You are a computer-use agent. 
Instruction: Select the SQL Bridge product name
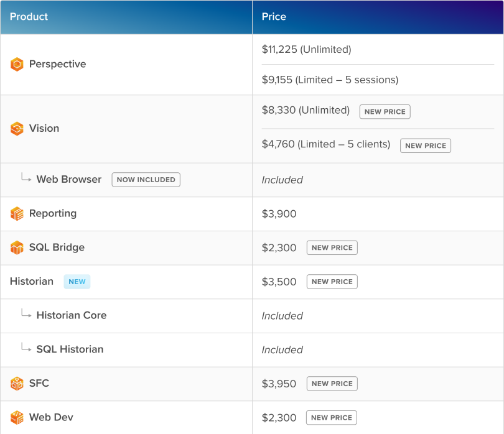tap(57, 247)
